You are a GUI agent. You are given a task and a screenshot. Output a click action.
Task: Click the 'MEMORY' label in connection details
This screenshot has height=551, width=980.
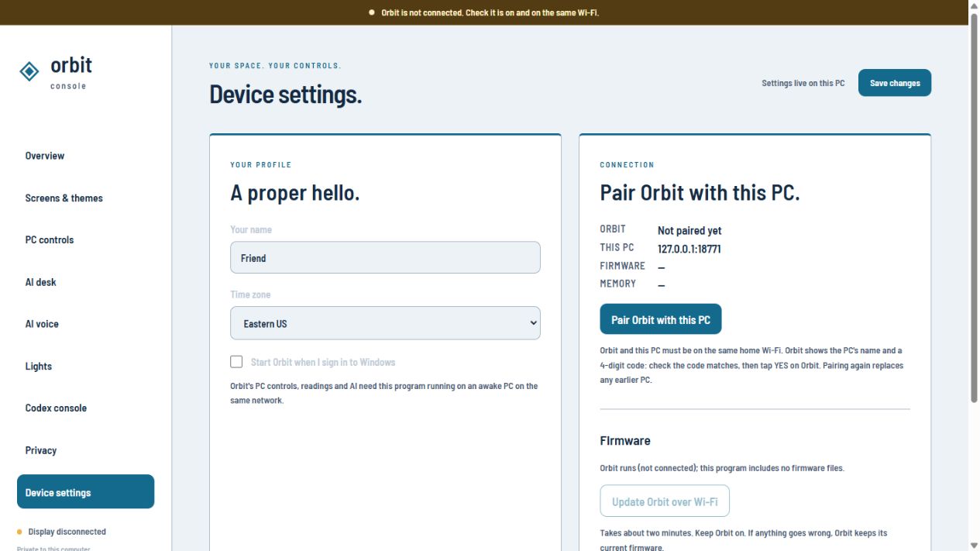tap(618, 284)
